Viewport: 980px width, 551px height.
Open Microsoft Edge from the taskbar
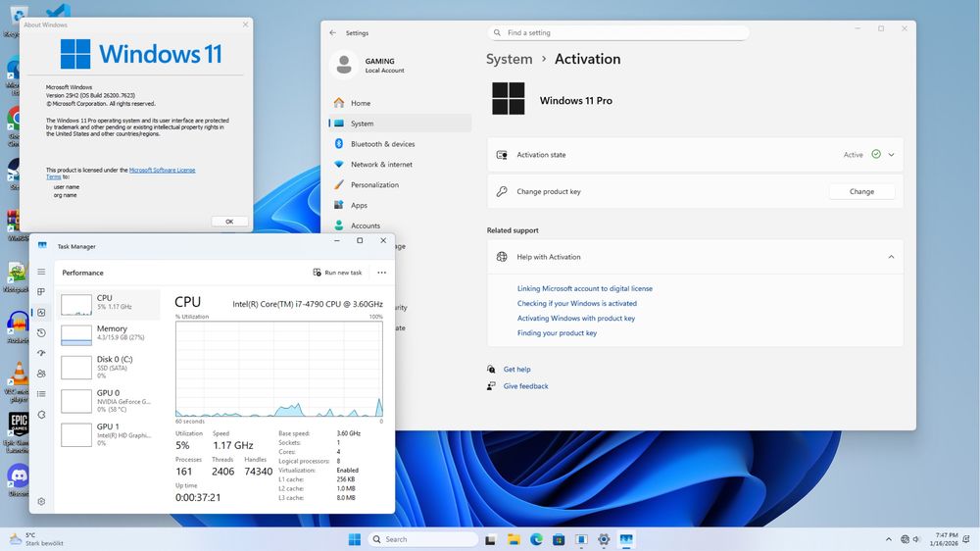[x=537, y=539]
